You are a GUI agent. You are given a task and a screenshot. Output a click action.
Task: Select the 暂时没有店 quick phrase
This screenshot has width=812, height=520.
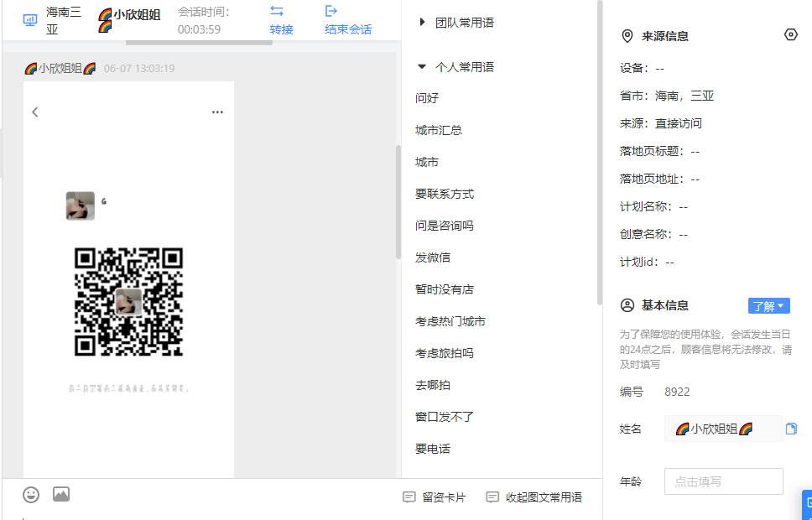pyautogui.click(x=445, y=289)
